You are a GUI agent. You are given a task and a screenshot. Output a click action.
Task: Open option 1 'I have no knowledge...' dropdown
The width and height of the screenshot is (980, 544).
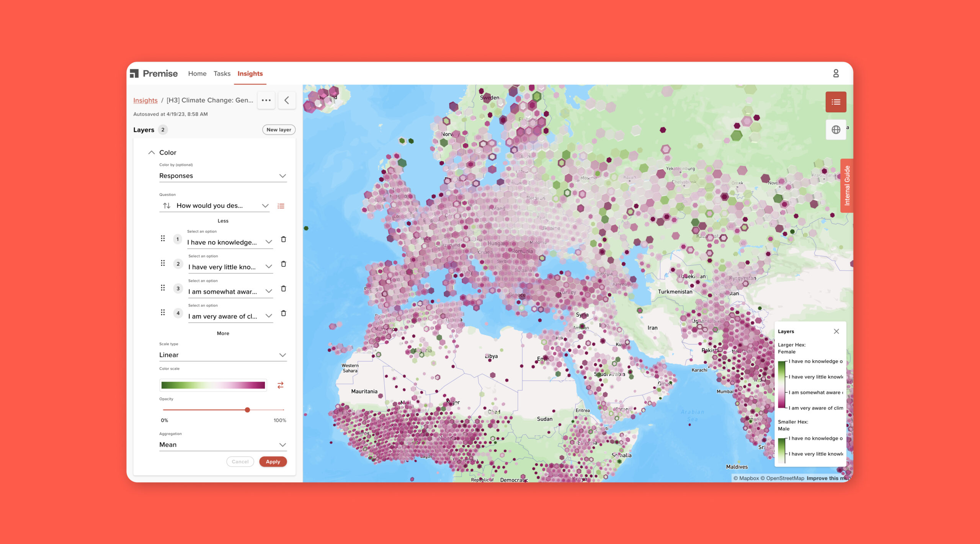click(230, 242)
